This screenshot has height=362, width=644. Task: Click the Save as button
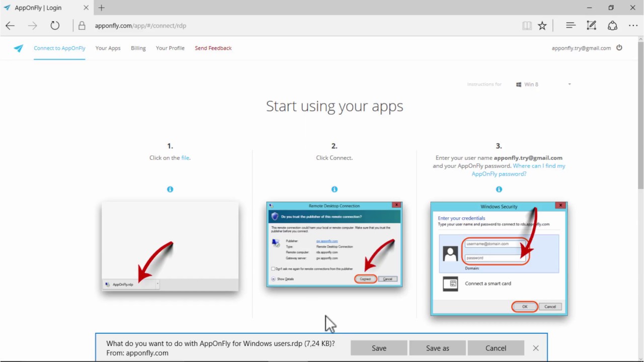[437, 348]
